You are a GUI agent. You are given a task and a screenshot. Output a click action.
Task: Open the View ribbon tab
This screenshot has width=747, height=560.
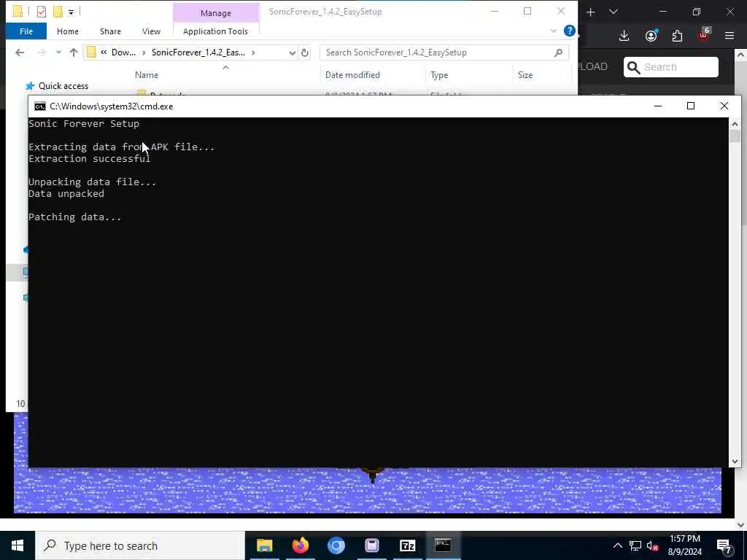(151, 31)
